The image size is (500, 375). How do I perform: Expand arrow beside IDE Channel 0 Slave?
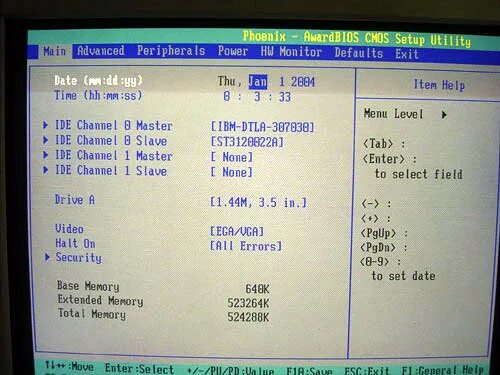click(46, 140)
